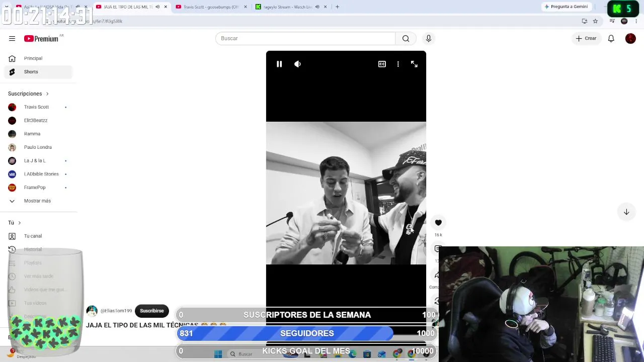
Task: Subscribe to @EliasTom199 with Suscribirse
Action: [152, 311]
